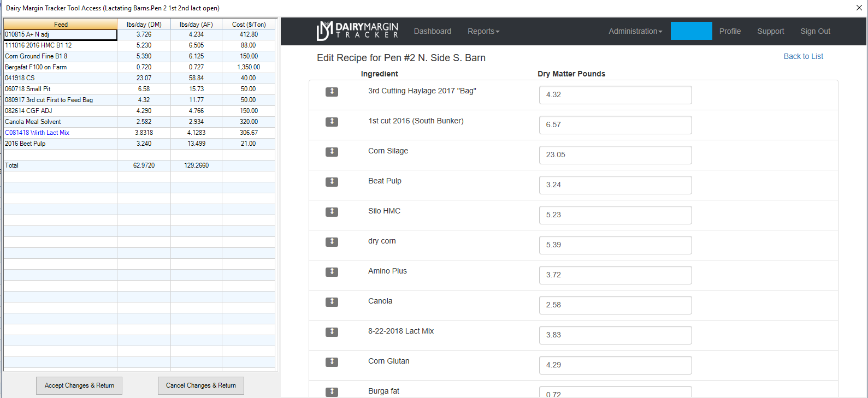
Task: Edit dry matter pounds for Silo HMC
Action: (615, 215)
